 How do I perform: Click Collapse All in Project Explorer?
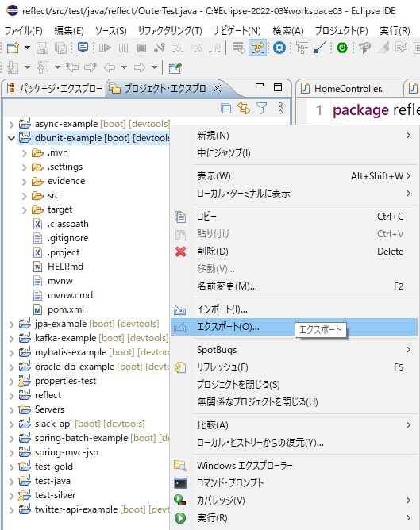coord(226,109)
